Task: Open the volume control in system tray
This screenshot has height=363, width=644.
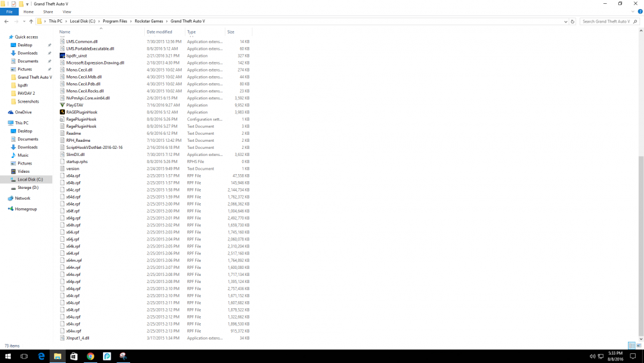Action: click(592, 356)
